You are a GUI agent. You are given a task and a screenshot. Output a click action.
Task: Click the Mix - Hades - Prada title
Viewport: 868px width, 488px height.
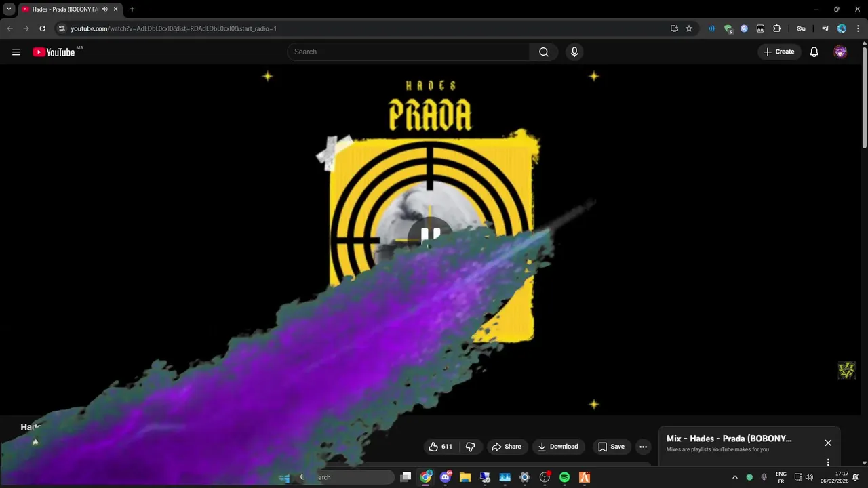729,439
